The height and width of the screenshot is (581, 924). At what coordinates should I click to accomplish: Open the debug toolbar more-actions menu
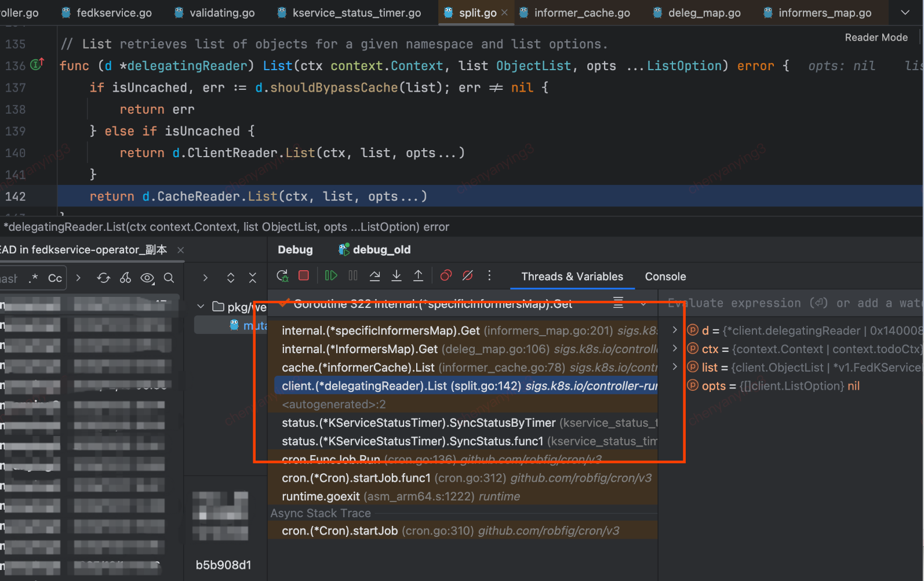point(489,275)
